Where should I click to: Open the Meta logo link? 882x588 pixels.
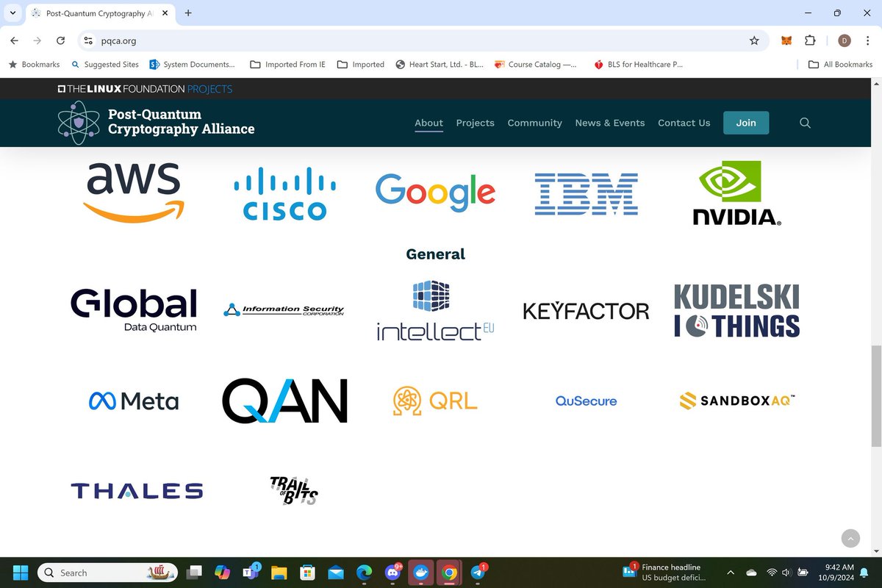click(x=134, y=401)
